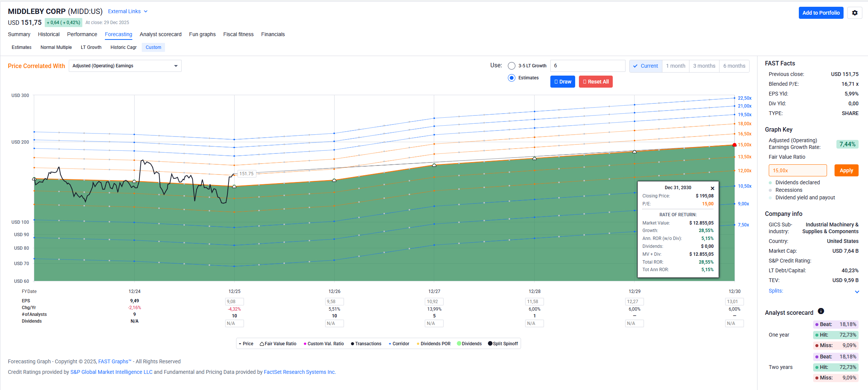Viewport: 868px width, 390px height.
Task: Toggle the Dividends legend green circle
Action: [x=459, y=344]
